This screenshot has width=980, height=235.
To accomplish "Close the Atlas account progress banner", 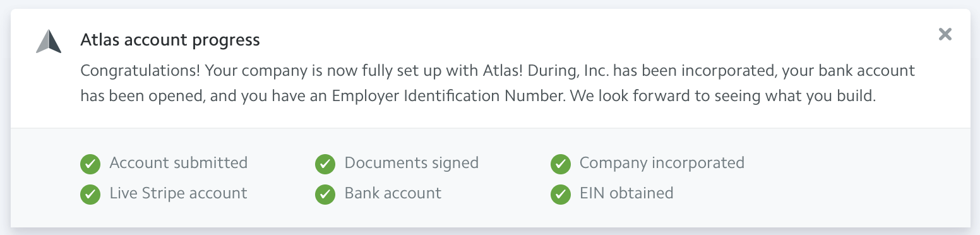I will (945, 34).
